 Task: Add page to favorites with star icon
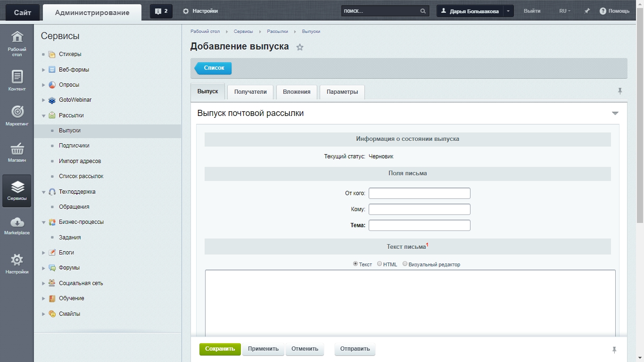point(300,47)
